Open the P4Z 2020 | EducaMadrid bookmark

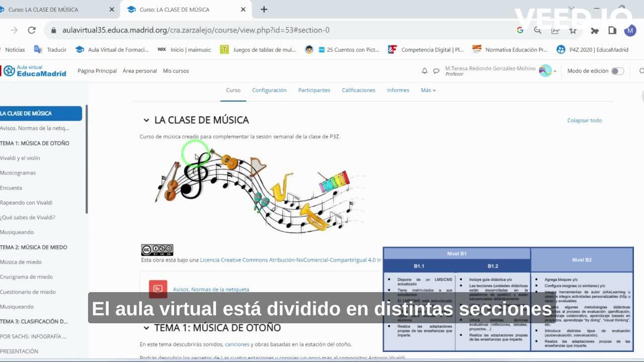click(593, 50)
